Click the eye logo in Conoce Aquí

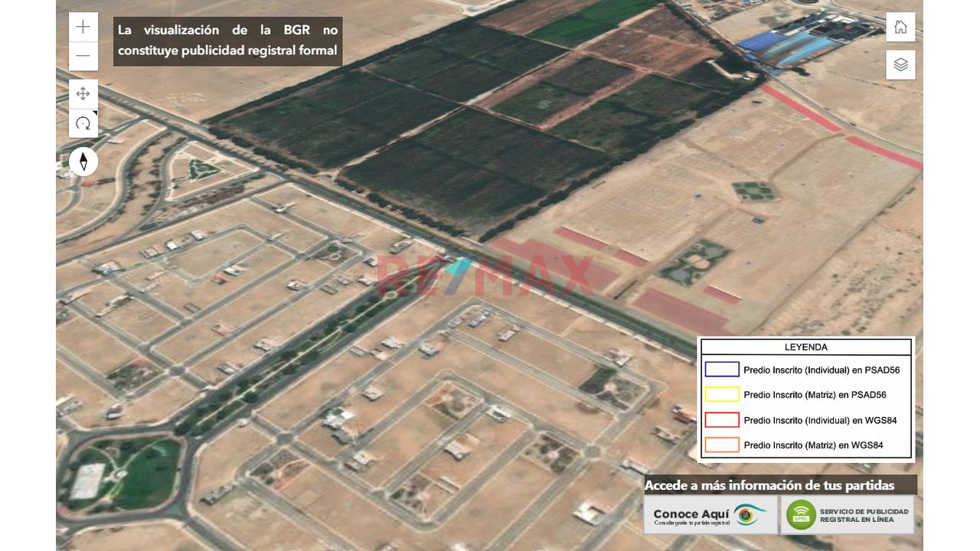click(750, 514)
